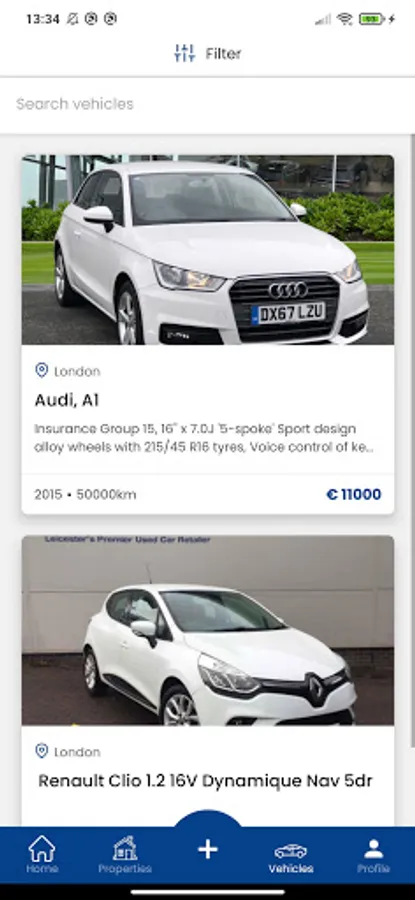Open the Filter label text
The image size is (415, 900).
224,53
